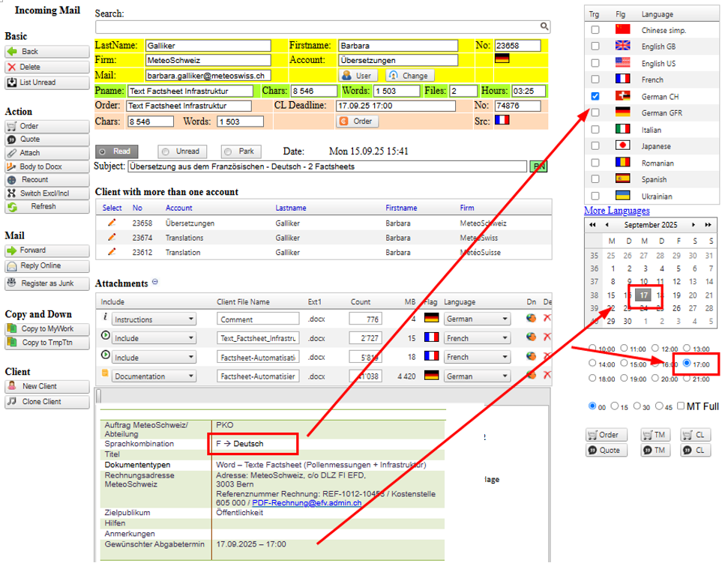Image resolution: width=728 pixels, height=569 pixels.
Task: Click the collapse icon beside Attachments
Action: [x=155, y=283]
